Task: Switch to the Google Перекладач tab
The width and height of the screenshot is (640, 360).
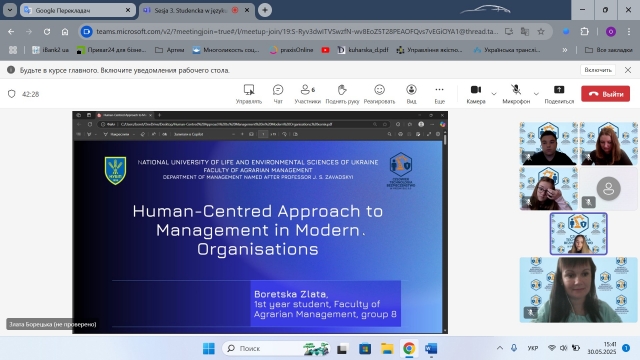Action: click(x=78, y=10)
